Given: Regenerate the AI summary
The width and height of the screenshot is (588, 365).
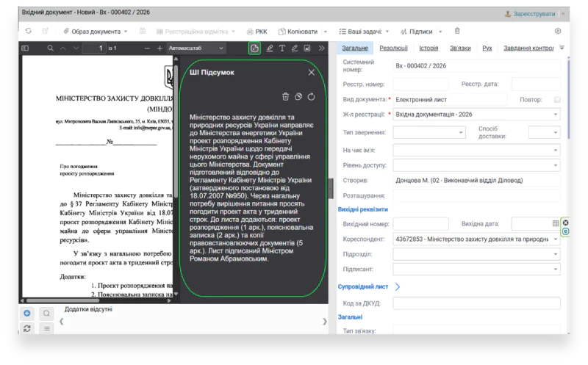Looking at the screenshot, I should pyautogui.click(x=311, y=97).
